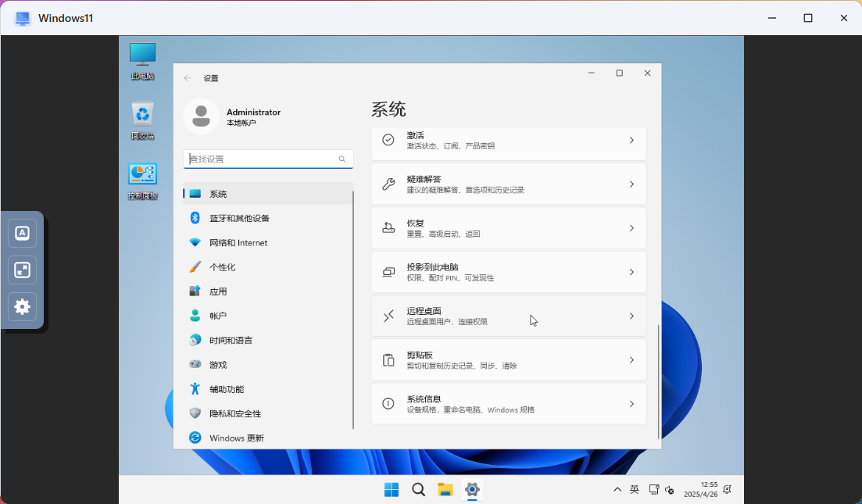This screenshot has width=862, height=504.
Task: Click the 剪贴板 clipboard icon
Action: 388,360
